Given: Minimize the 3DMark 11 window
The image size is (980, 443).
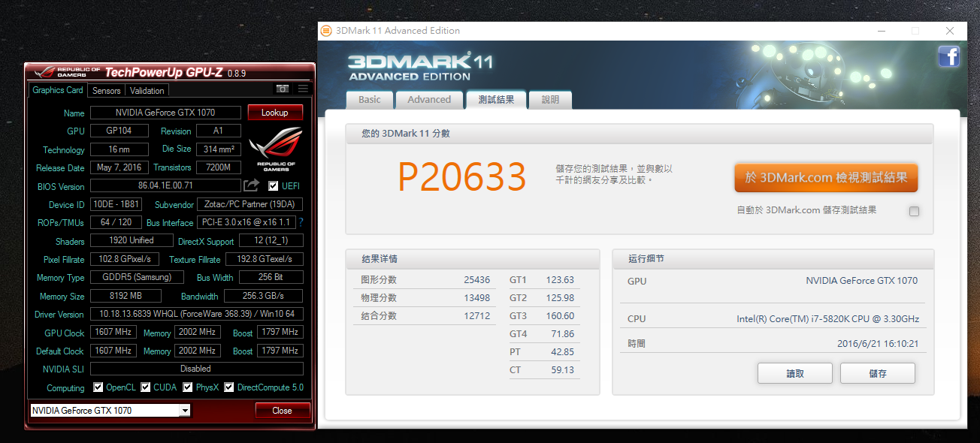Looking at the screenshot, I should click(881, 31).
